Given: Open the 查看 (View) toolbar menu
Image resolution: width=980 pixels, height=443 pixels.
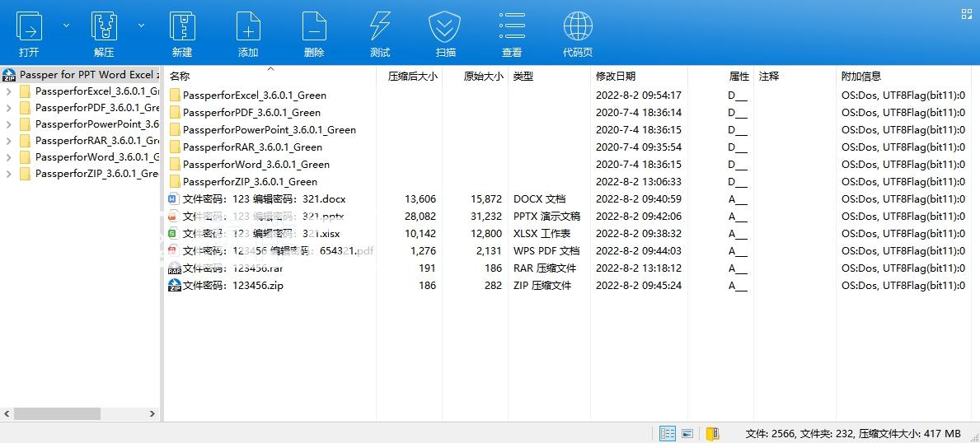Looking at the screenshot, I should [512, 33].
